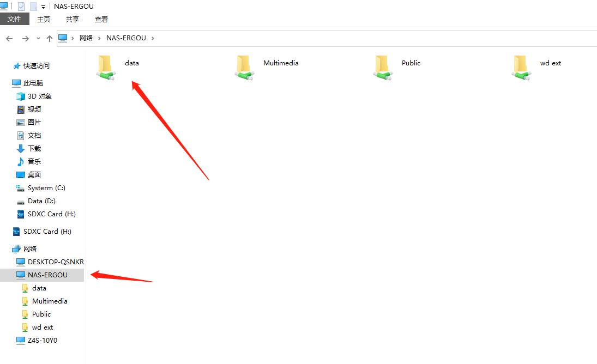597x364 pixels.
Task: Click the window system icon in title bar
Action: coord(3,5)
